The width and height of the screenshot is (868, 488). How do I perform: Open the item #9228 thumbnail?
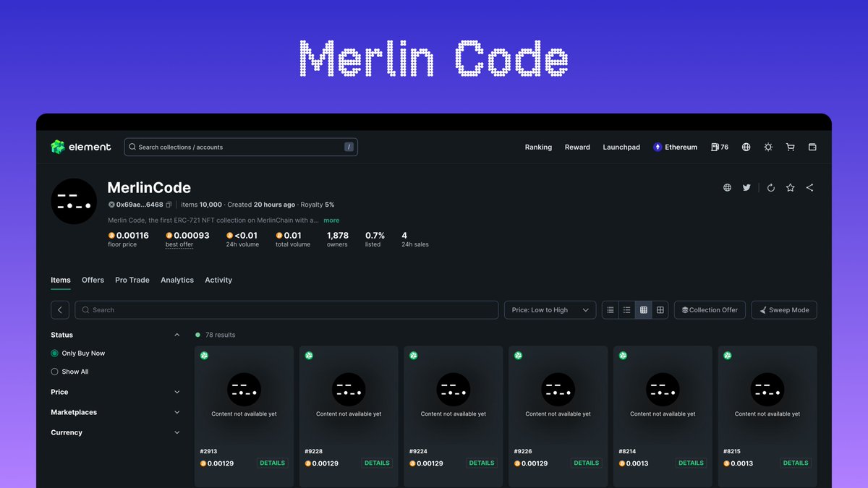click(x=349, y=395)
